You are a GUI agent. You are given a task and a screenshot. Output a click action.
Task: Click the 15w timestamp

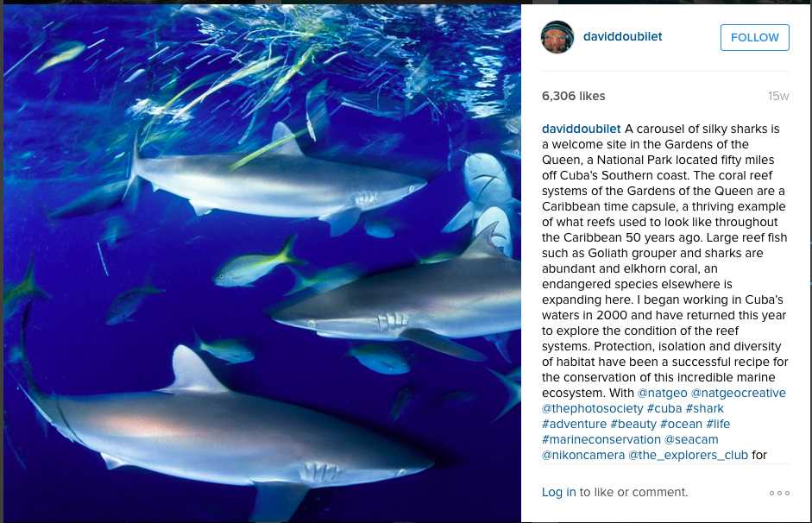(x=778, y=97)
